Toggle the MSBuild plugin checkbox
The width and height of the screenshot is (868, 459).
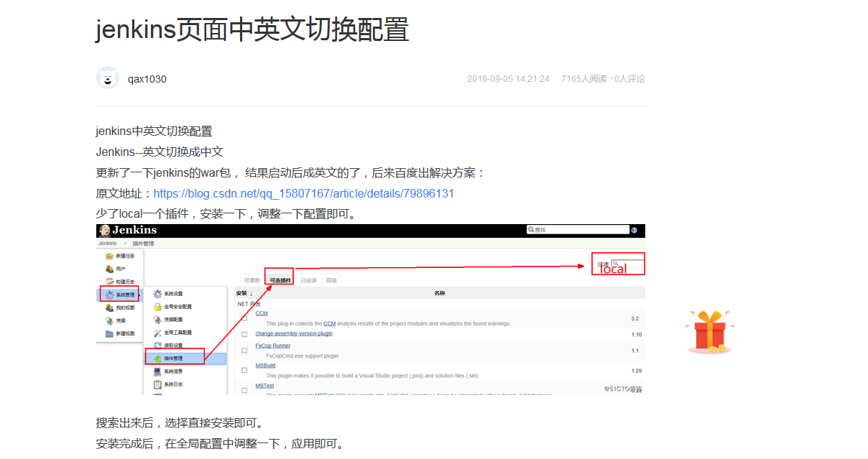click(244, 371)
